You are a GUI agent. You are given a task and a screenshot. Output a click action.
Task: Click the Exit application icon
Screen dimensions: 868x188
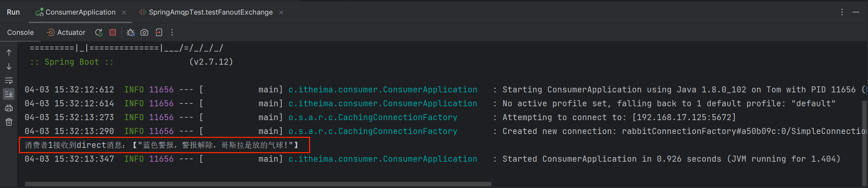click(159, 33)
